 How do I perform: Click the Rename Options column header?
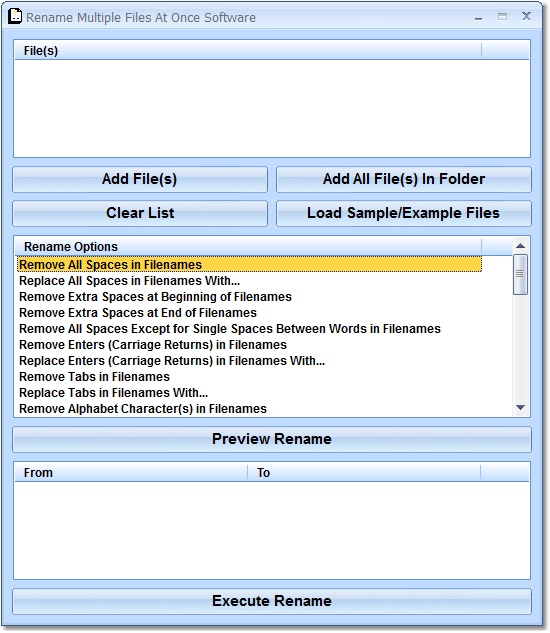coord(248,247)
